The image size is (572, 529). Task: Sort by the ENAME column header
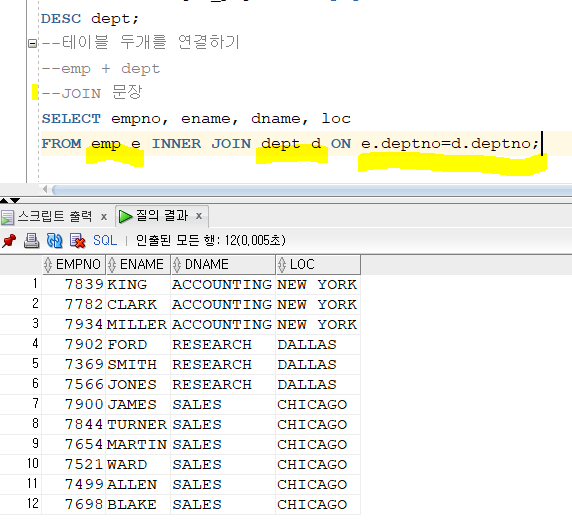point(138,264)
